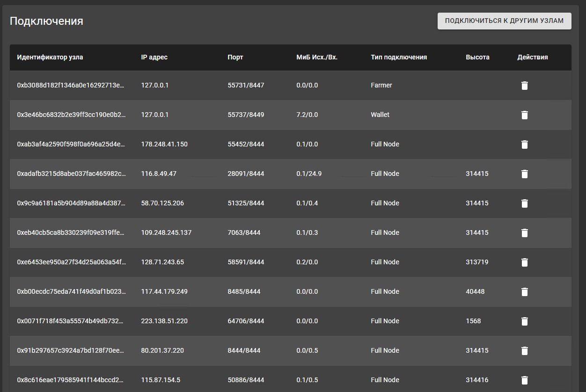
Task: Select node ID 0x8c616eae179585941f144bccd2…
Action: coord(71,380)
